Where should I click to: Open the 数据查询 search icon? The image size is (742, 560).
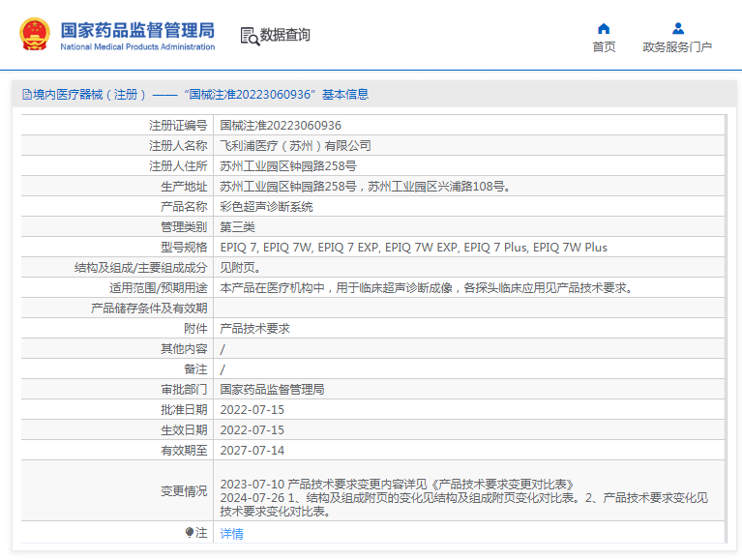tap(250, 36)
